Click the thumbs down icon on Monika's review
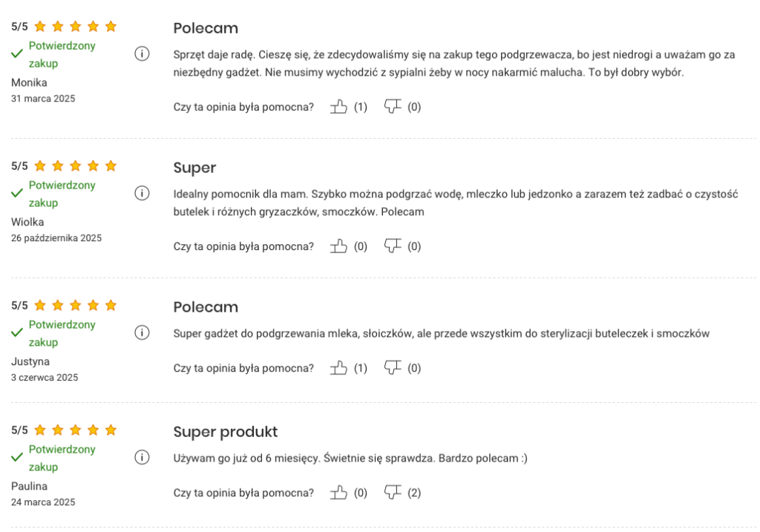The image size is (760, 532). click(392, 106)
